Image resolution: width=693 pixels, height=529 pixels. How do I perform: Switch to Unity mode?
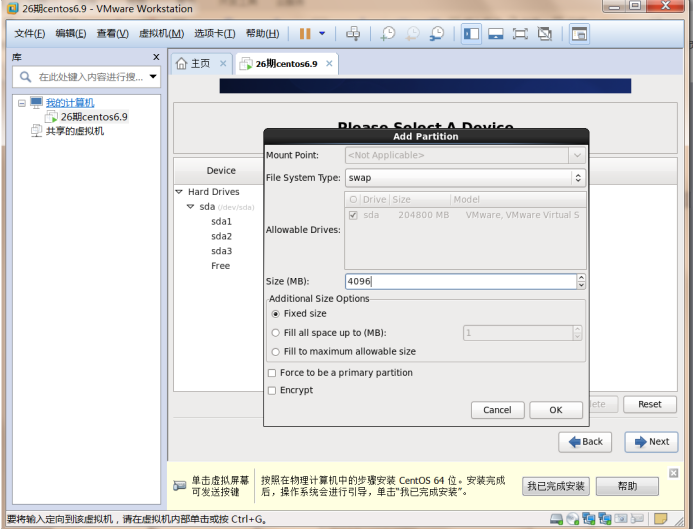pos(544,34)
